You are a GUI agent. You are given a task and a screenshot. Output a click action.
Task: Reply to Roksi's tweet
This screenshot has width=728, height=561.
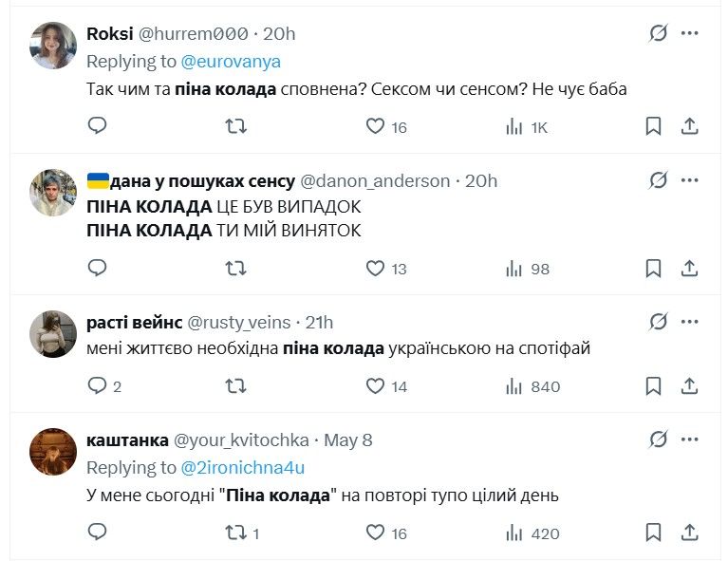pos(97,126)
